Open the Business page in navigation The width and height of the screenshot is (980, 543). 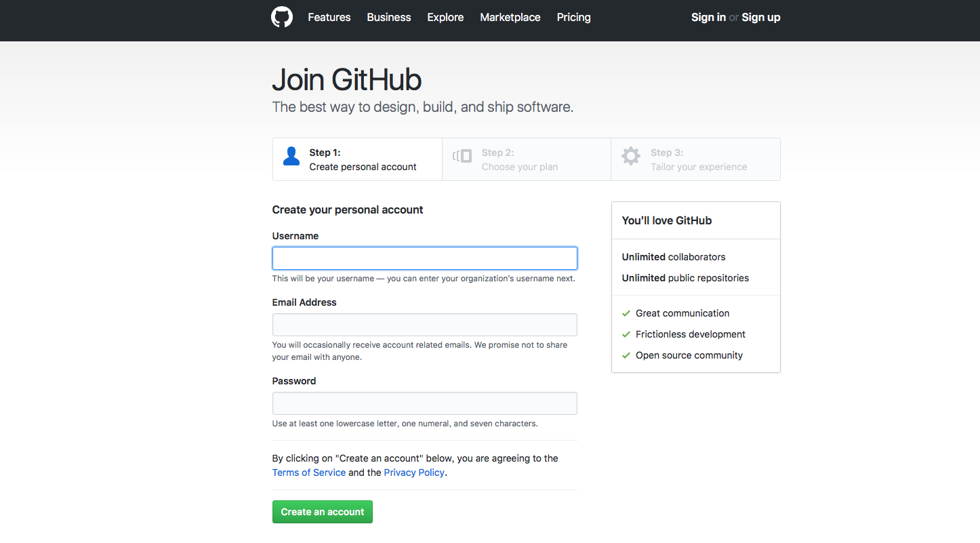tap(389, 18)
